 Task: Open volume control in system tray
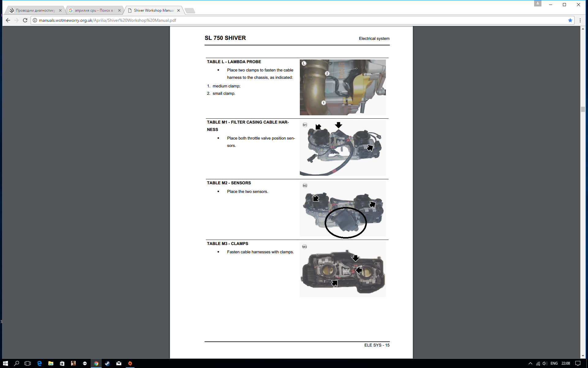545,363
